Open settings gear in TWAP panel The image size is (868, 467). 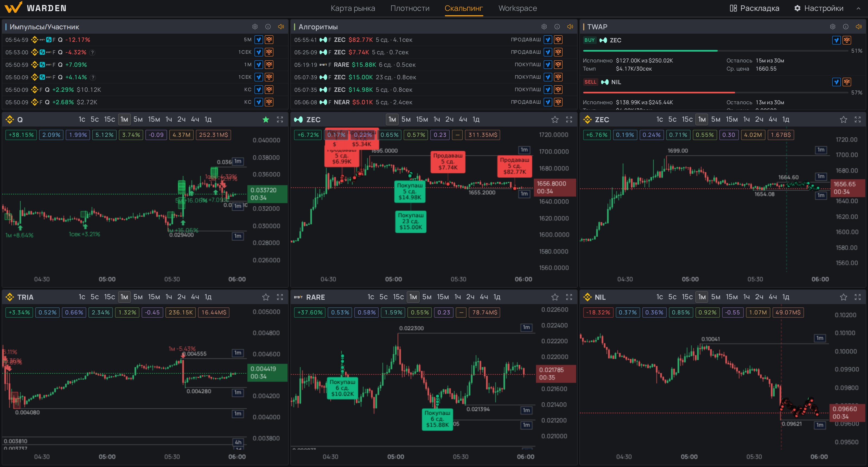coord(833,27)
